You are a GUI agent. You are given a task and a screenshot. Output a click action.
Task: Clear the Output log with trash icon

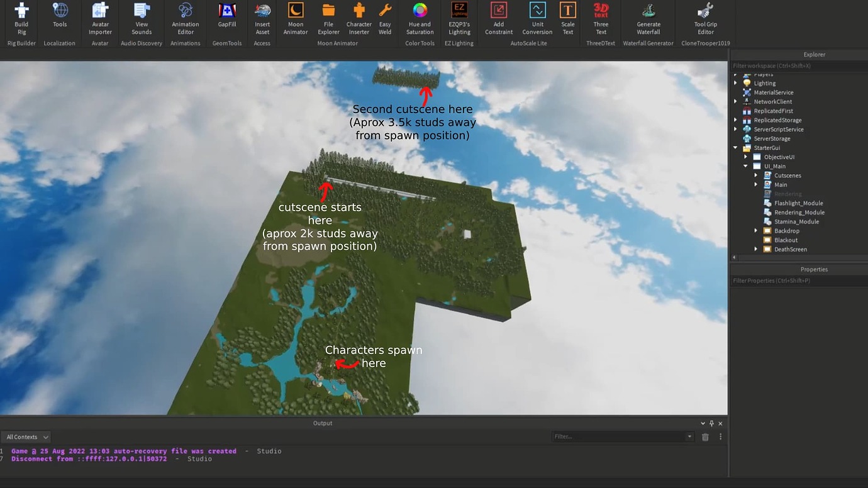pos(705,436)
